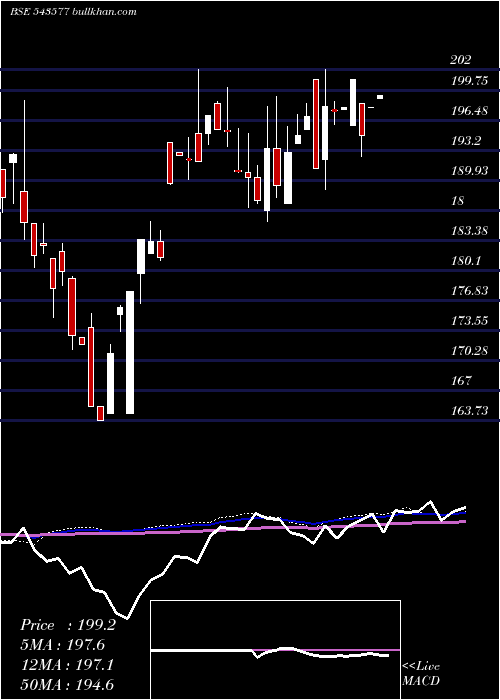The image size is (500, 700).
Task: Click the 193.2 price axis label
Action: pyautogui.click(x=466, y=141)
